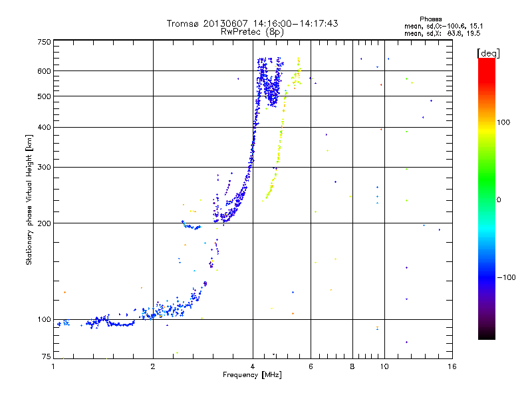Click the phase colorbar
Viewport: 532px width, 399px height.
tap(487, 198)
